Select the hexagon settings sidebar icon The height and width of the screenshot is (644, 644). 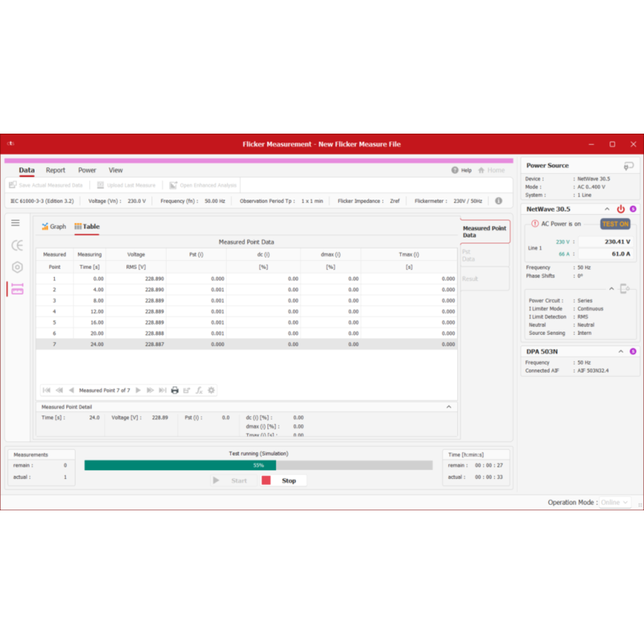coord(17,267)
